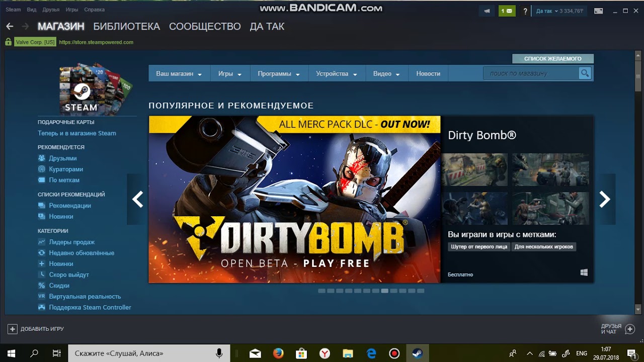644x362 pixels.
Task: Open the Вид menu
Action: tap(32, 10)
